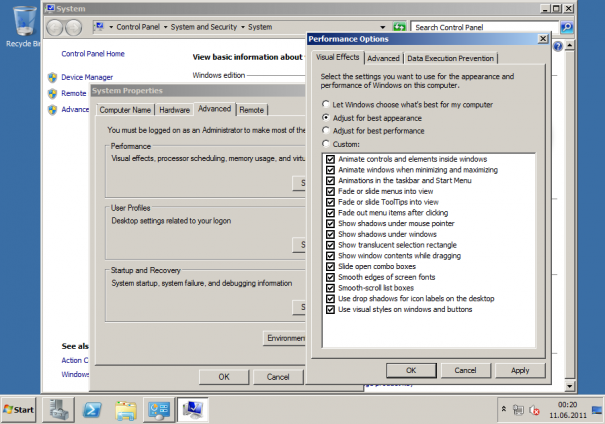Switch to Advanced tab in Performance Options

[x=383, y=58]
